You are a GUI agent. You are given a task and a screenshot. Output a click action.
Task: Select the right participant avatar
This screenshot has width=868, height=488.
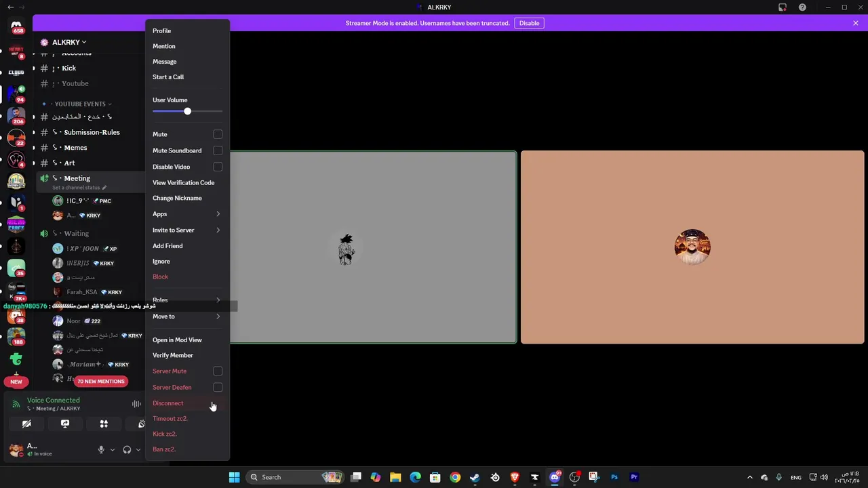[x=692, y=247]
